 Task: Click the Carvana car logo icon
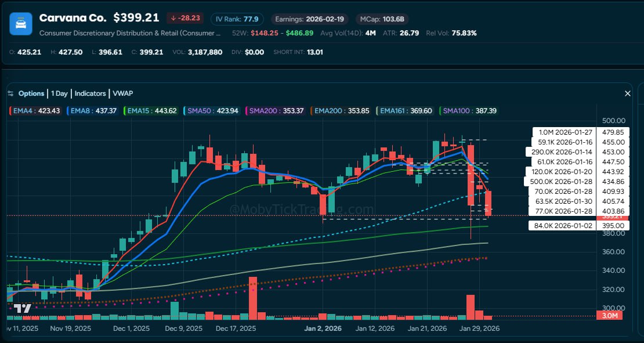click(x=20, y=24)
